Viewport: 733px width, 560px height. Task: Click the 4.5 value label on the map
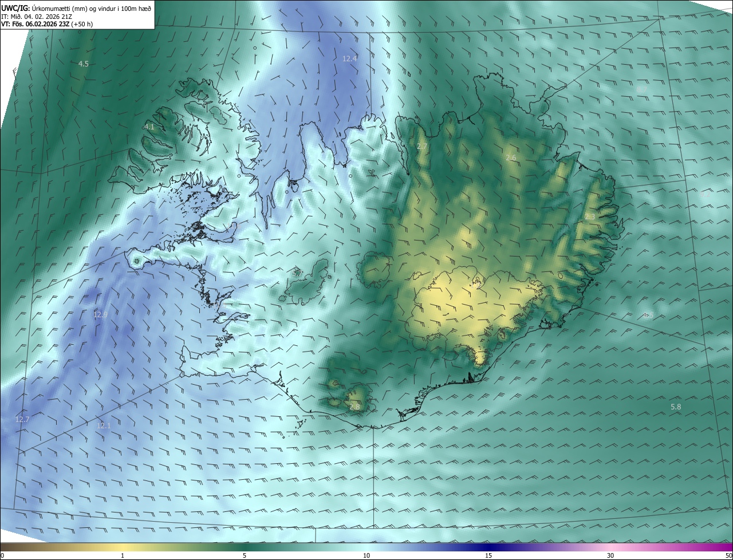point(84,64)
